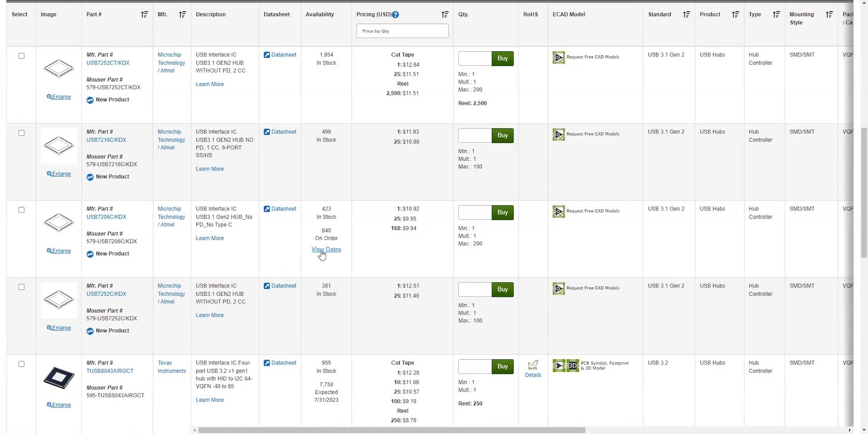Sort the Standard column
Screen dimensions: 868x434
point(687,15)
